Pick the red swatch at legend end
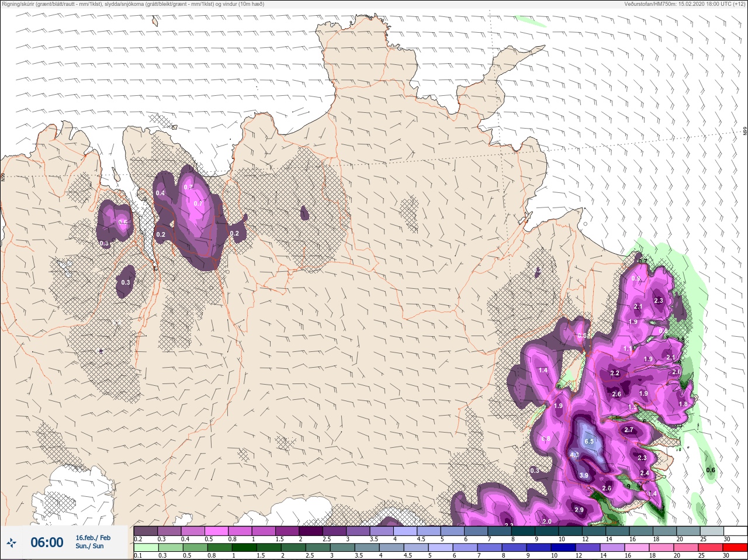This screenshot has width=748, height=560. pos(735,548)
